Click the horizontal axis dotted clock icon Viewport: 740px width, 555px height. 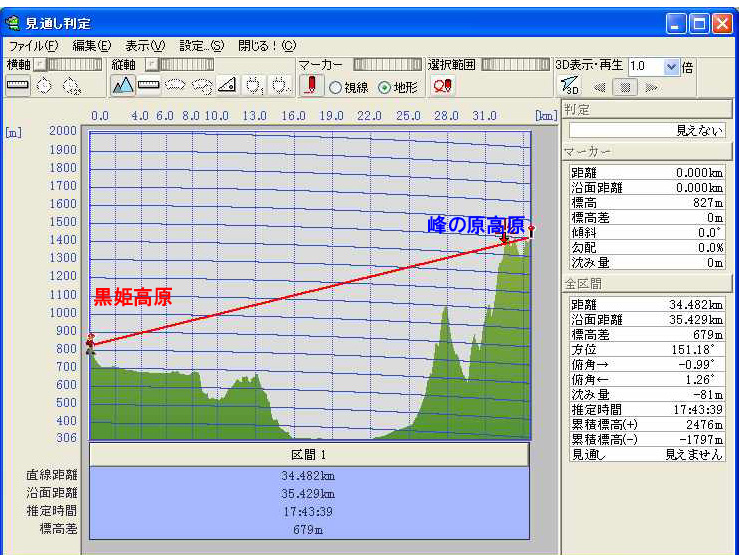click(x=71, y=86)
